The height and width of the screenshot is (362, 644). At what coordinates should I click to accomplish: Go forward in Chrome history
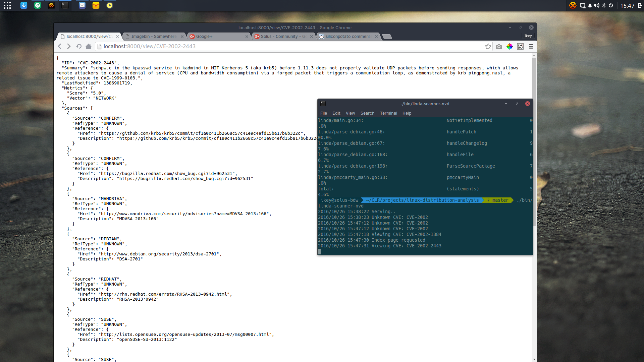click(69, 46)
